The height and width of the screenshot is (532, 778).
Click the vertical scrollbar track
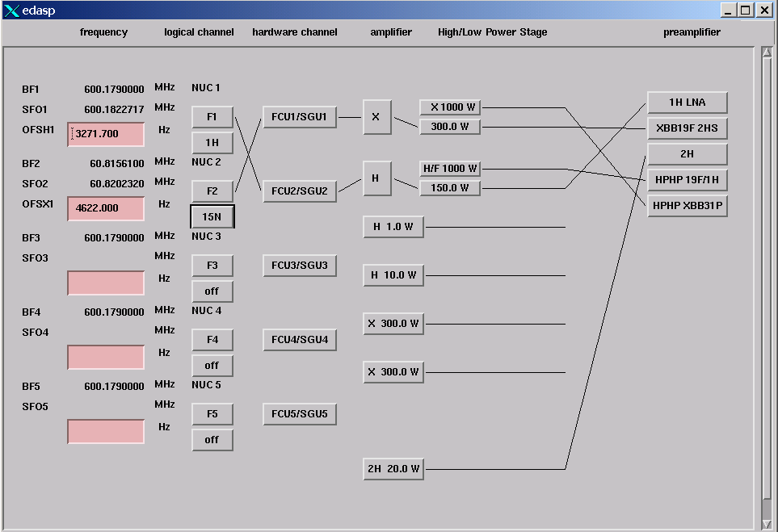[x=767, y=283]
